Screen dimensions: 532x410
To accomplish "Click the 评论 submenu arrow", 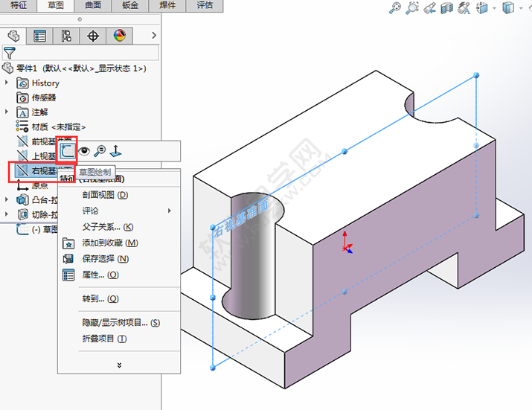I will pyautogui.click(x=170, y=211).
